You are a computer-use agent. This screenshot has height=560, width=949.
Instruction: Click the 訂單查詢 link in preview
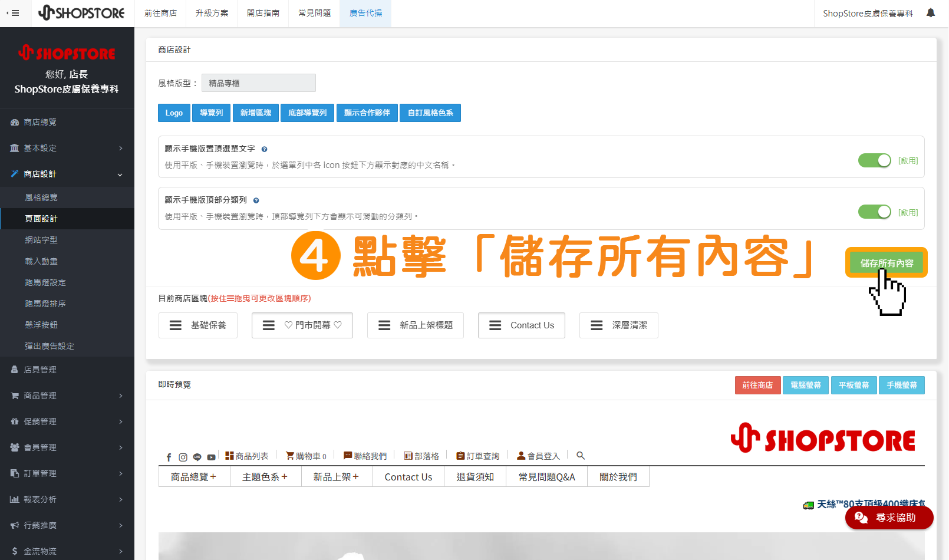pos(477,456)
